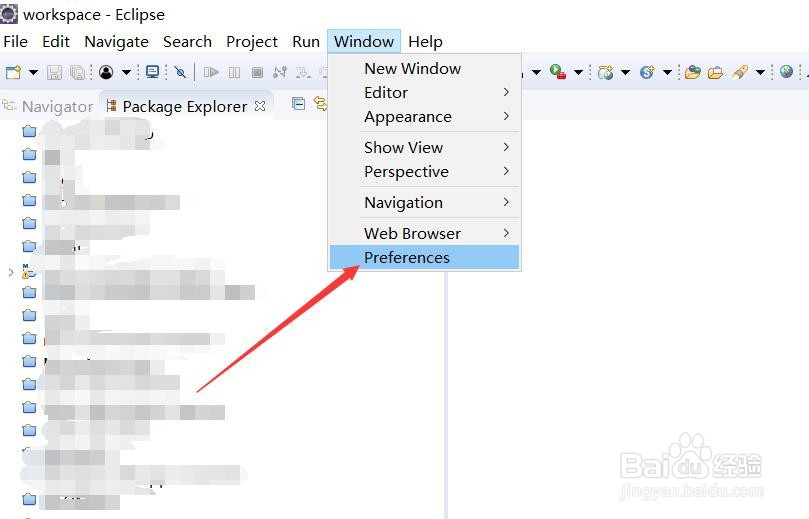This screenshot has width=809, height=519.
Task: Open the File menu
Action: [x=15, y=41]
